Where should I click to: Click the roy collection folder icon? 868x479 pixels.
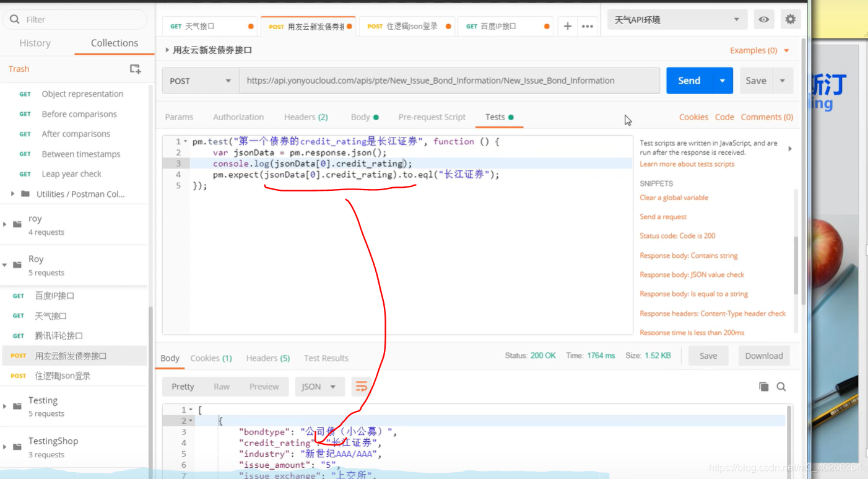pos(17,224)
